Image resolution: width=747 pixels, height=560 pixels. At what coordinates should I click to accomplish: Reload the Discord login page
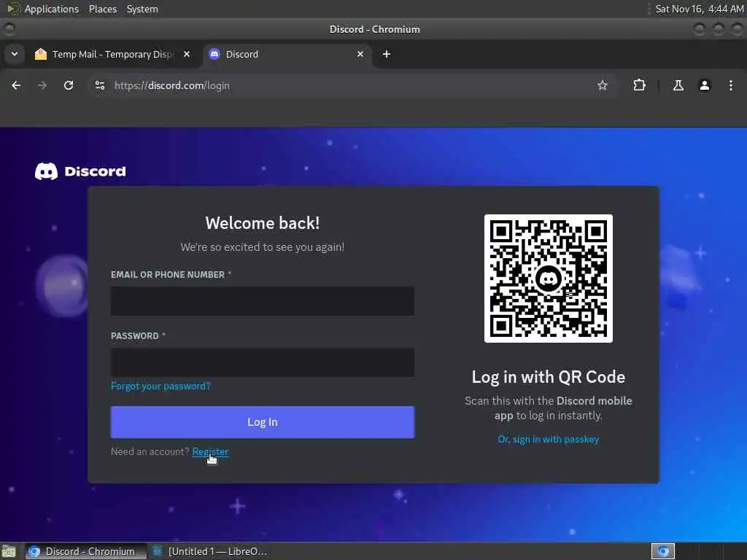[69, 85]
